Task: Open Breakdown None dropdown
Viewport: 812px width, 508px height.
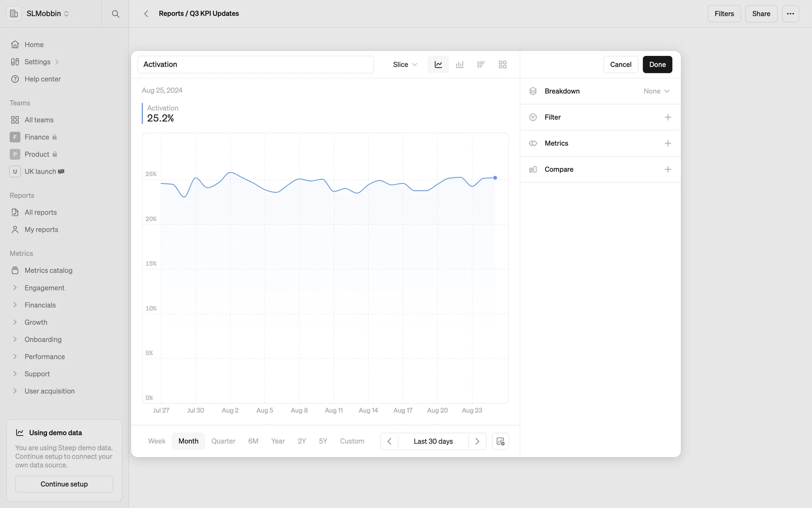Action: pyautogui.click(x=656, y=91)
